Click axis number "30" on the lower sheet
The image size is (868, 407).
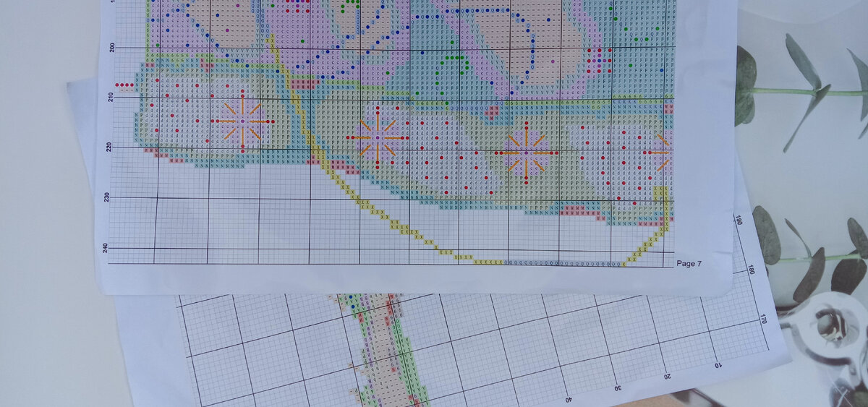(x=618, y=388)
